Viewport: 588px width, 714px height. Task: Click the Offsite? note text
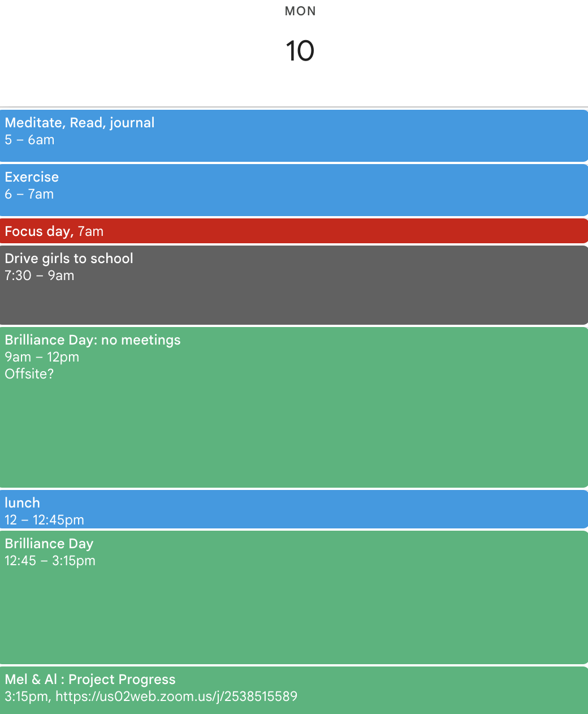pos(29,374)
